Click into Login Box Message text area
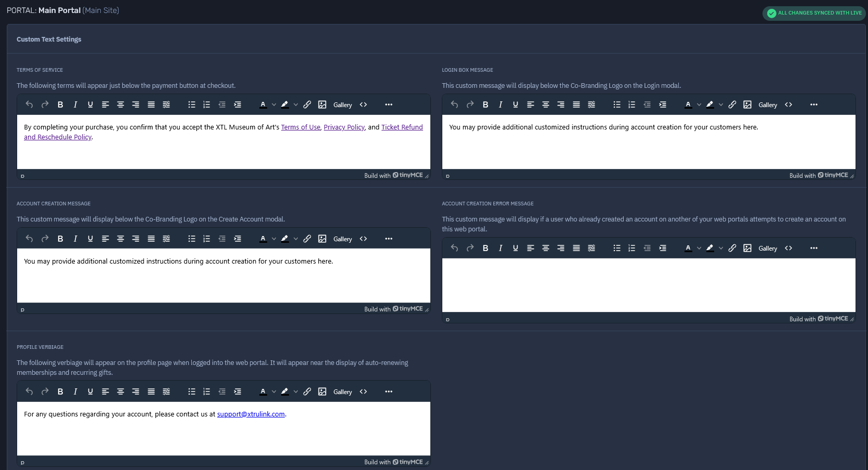This screenshot has height=470, width=868. (x=649, y=141)
